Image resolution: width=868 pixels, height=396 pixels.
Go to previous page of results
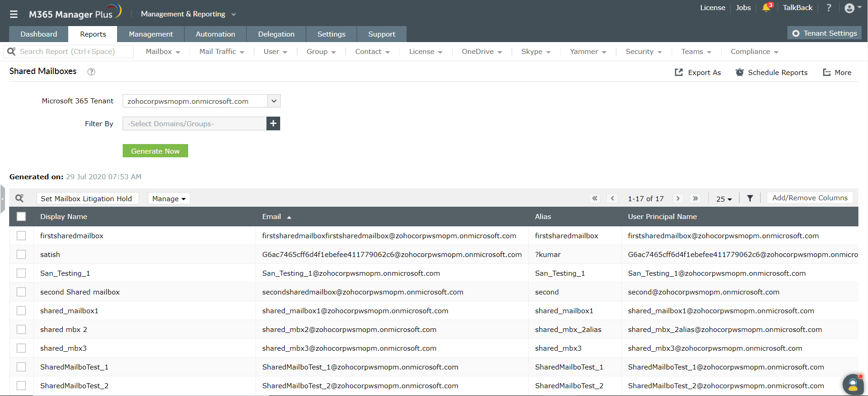click(612, 198)
